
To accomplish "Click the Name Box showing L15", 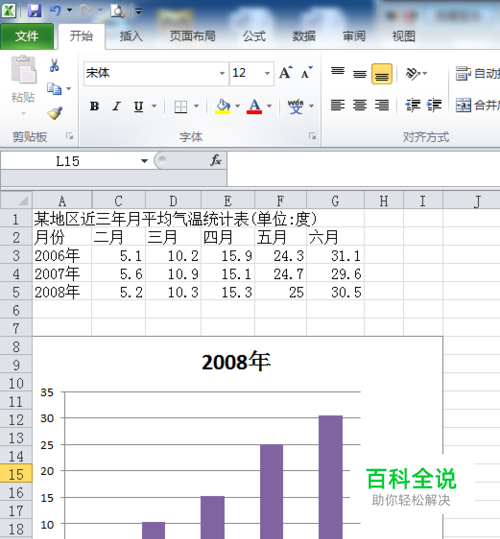I will point(68,161).
